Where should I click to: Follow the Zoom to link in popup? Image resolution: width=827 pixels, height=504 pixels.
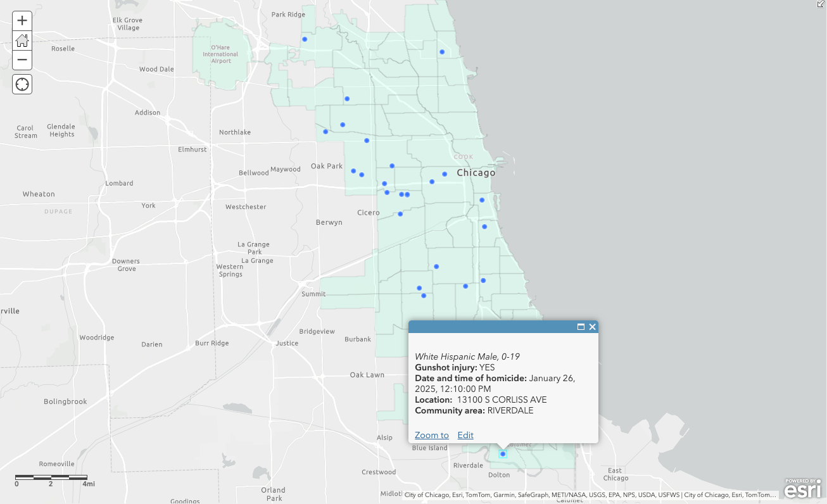[x=432, y=435]
